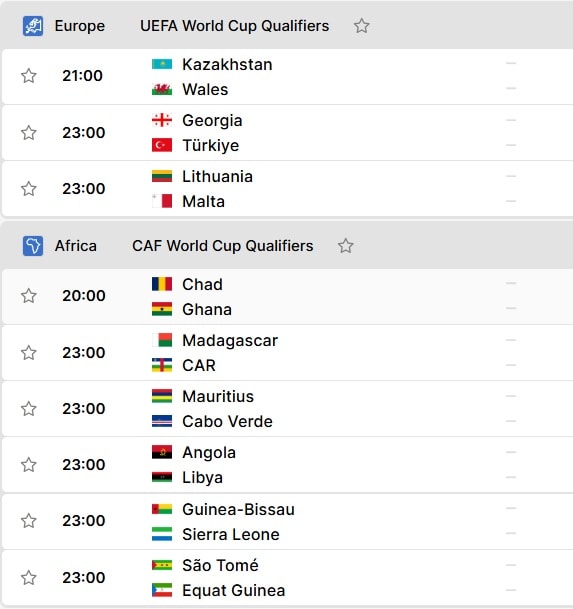
Task: Click the Türkiye flag thumbnail
Action: pos(162,145)
